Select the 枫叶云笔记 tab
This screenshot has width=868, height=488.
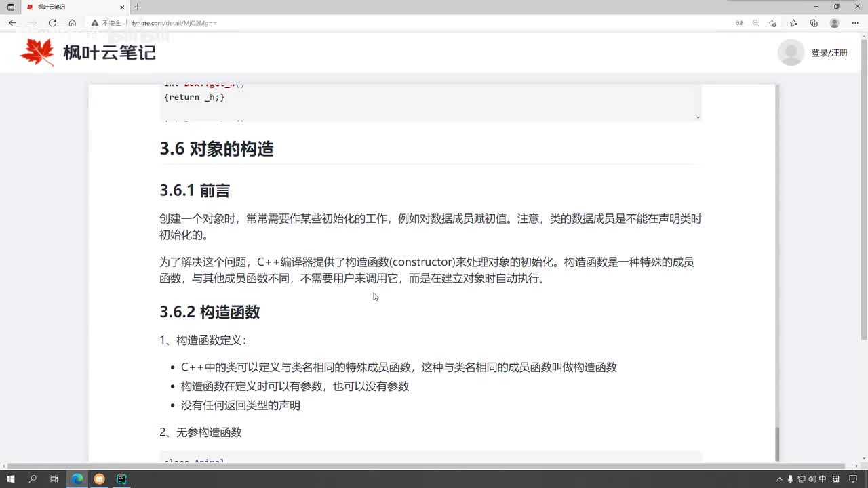pos(75,7)
